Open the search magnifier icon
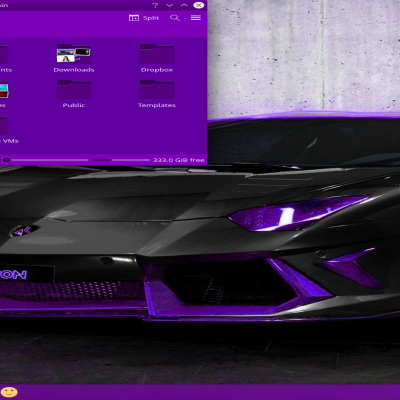The image size is (400, 400). [x=175, y=18]
